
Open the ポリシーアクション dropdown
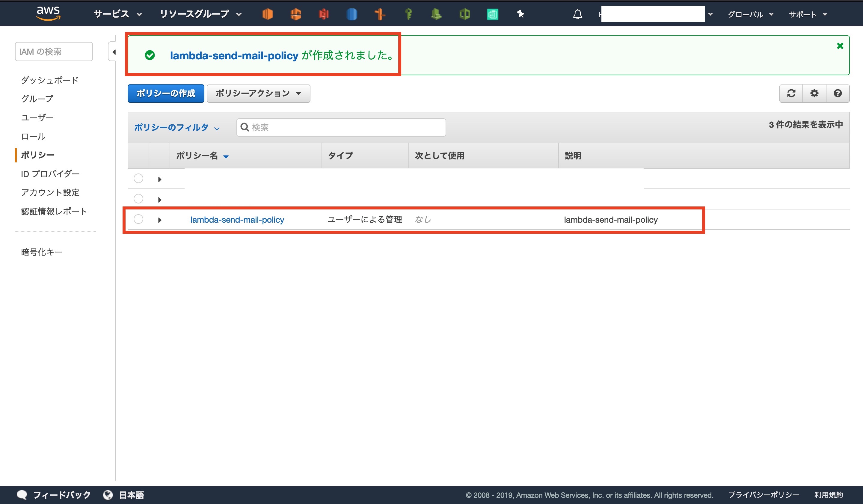click(258, 93)
